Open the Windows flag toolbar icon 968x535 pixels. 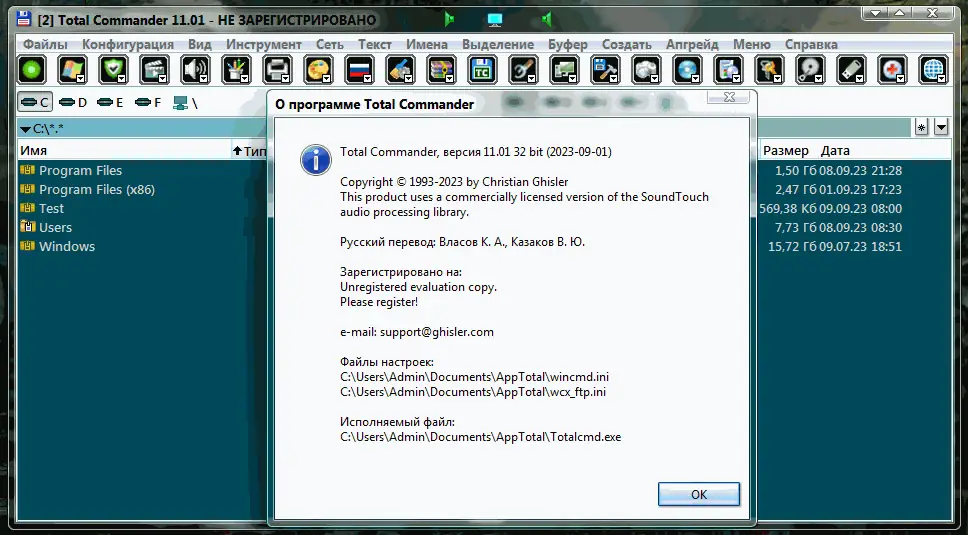(72, 70)
